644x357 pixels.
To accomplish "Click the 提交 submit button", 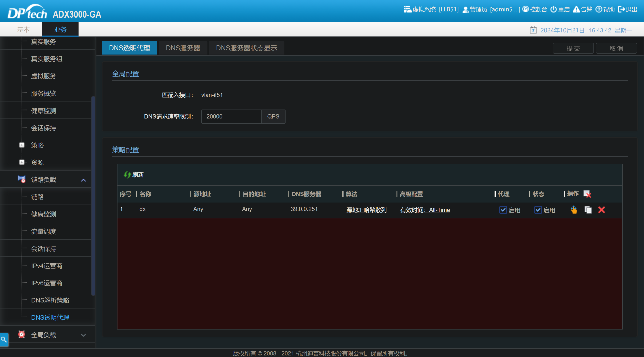I will pyautogui.click(x=573, y=48).
